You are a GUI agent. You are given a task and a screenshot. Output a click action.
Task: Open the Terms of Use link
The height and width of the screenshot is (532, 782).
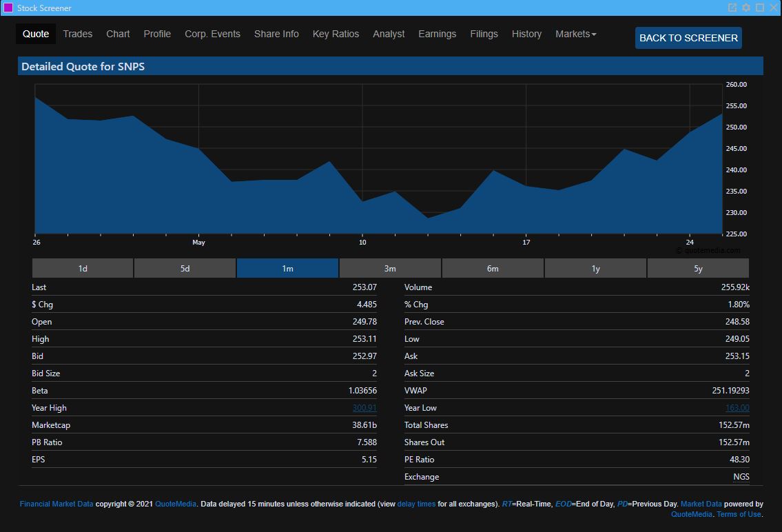pyautogui.click(x=737, y=514)
